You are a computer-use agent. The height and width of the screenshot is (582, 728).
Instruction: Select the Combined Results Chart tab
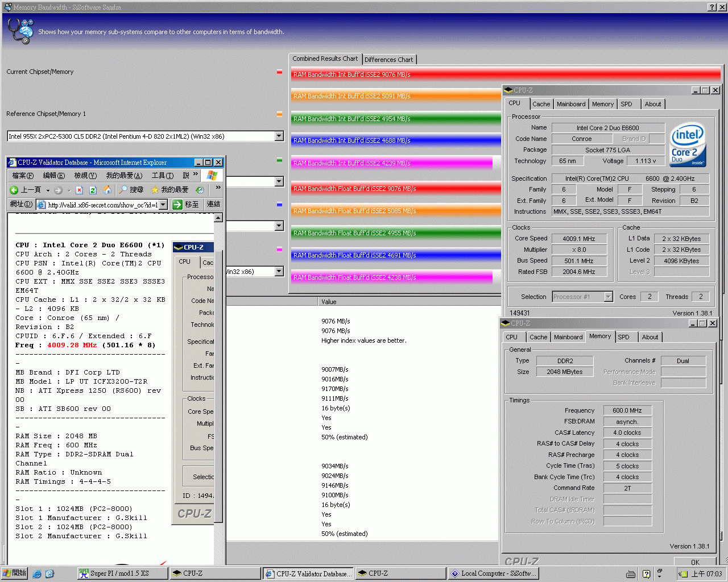tap(325, 59)
